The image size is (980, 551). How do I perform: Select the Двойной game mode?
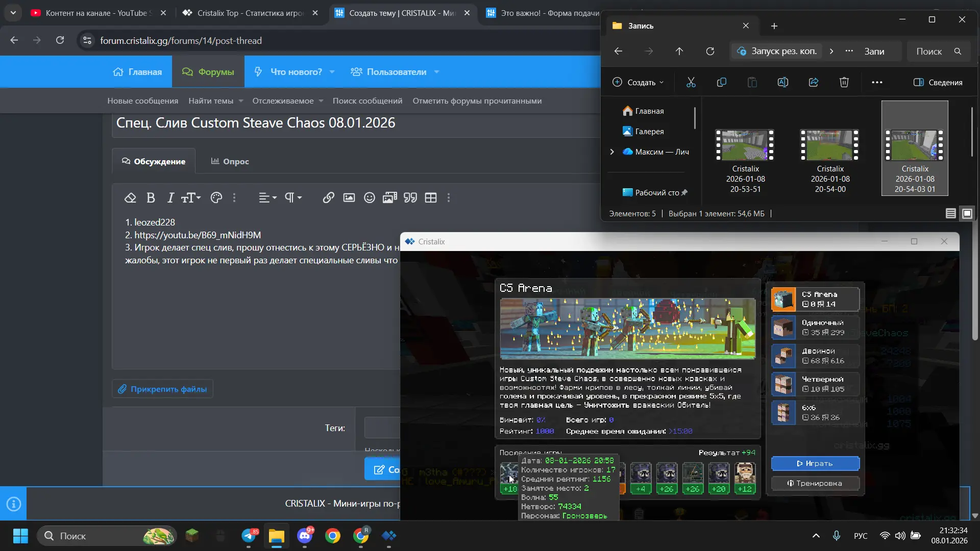click(815, 356)
